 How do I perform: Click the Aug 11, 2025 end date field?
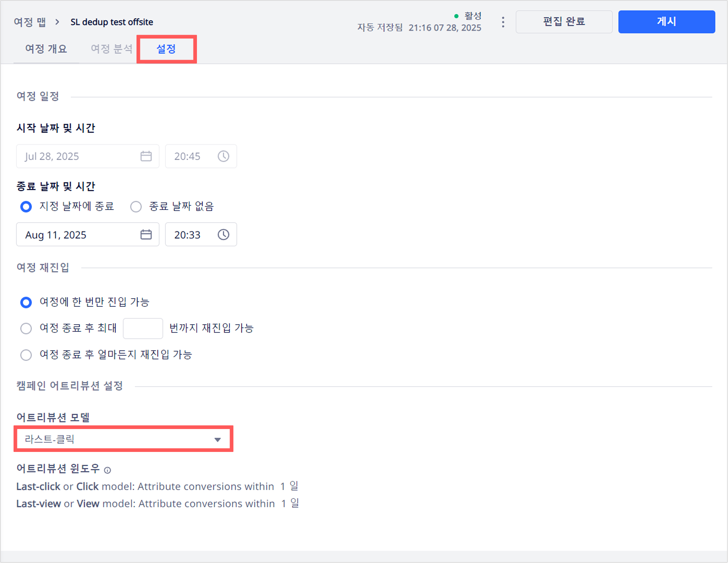click(x=88, y=235)
